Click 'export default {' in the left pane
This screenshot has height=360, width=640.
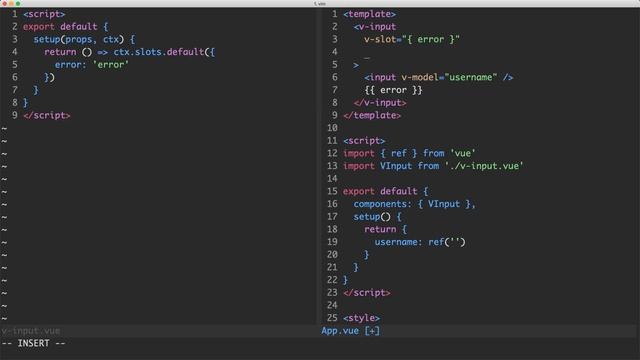click(x=66, y=27)
